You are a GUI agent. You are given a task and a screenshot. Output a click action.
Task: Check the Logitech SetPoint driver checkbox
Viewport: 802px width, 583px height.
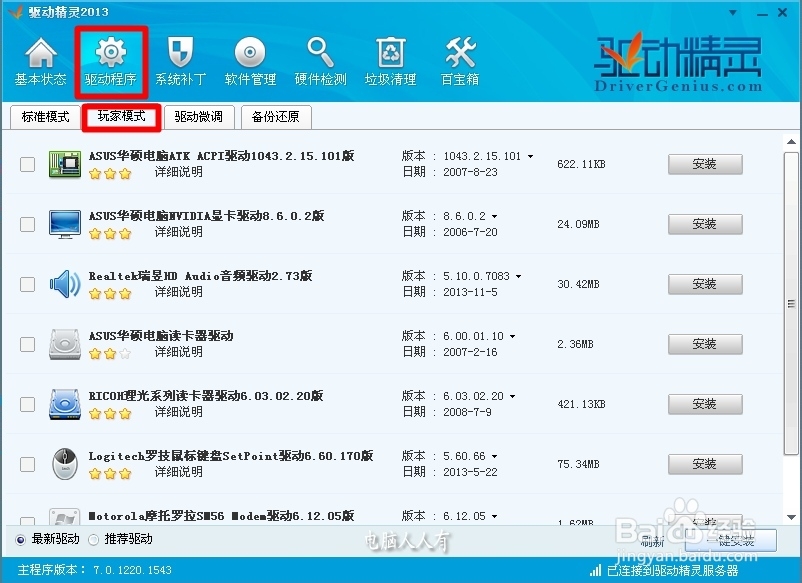(27, 464)
